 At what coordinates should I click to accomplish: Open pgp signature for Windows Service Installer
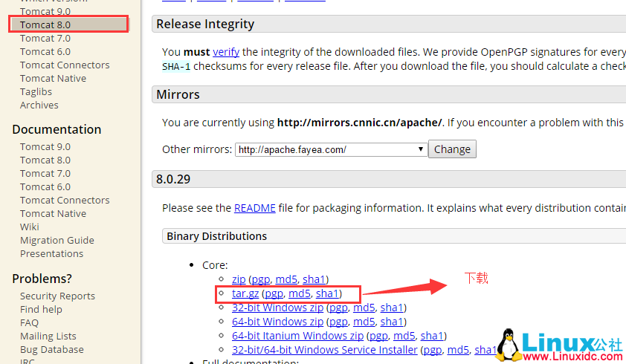coord(433,350)
